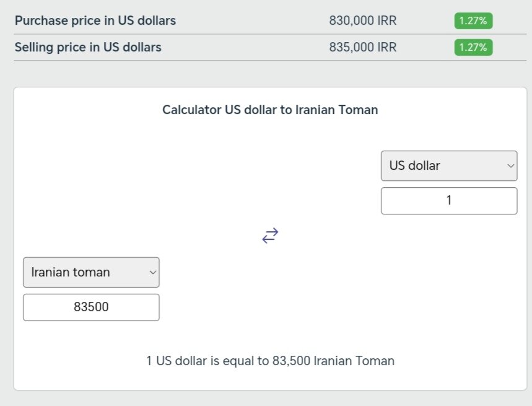Click 83,500 in the conversion result sentence
This screenshot has height=406, width=532.
(x=291, y=361)
